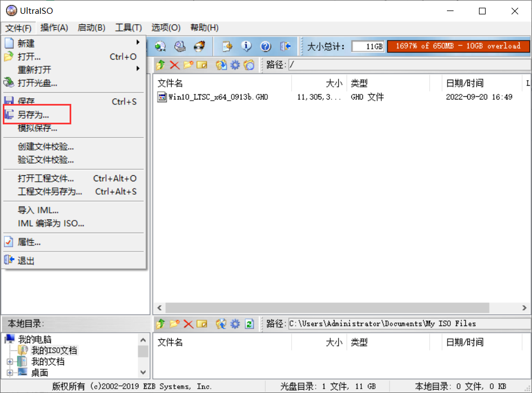Screen dimensions: 532x393
Task: Choose 打开光盘... menu entry
Action: point(73,83)
